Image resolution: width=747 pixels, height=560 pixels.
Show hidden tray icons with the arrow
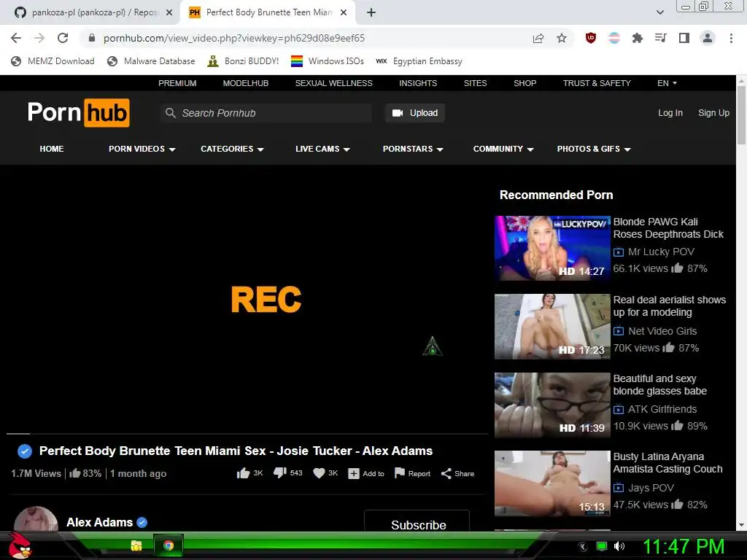[x=583, y=546]
